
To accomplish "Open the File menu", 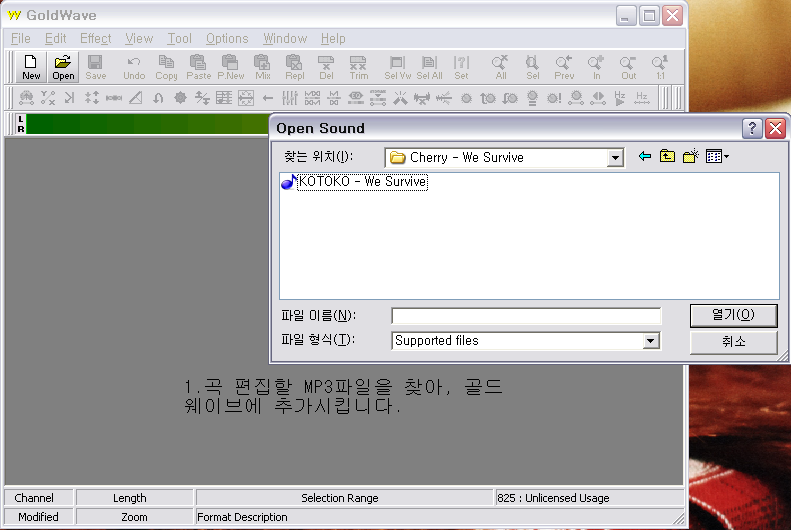I will (21, 39).
